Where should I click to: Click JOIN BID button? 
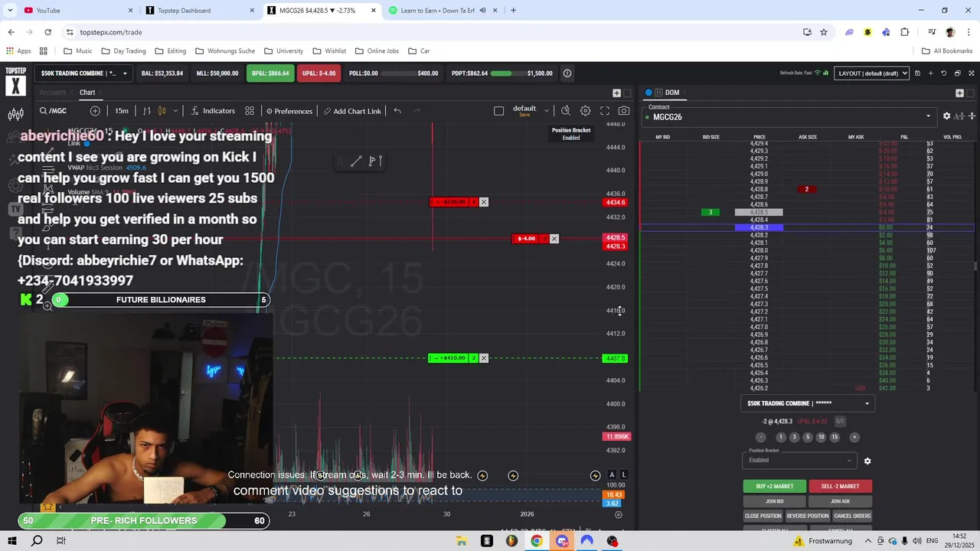(775, 501)
